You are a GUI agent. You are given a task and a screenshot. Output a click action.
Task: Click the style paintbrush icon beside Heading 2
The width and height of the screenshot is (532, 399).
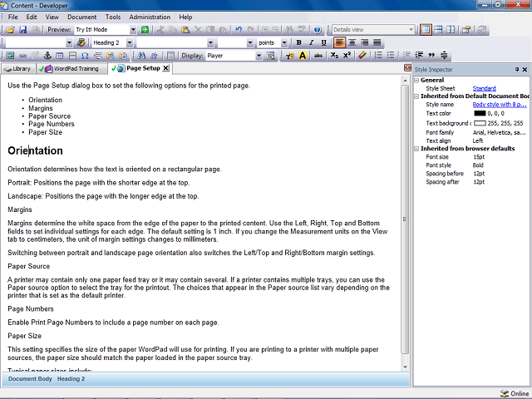click(x=81, y=42)
